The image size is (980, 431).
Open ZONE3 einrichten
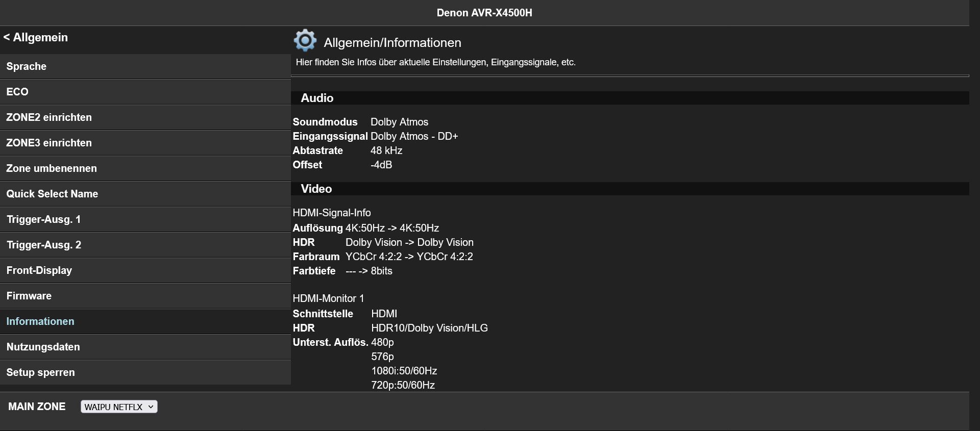pyautogui.click(x=49, y=143)
